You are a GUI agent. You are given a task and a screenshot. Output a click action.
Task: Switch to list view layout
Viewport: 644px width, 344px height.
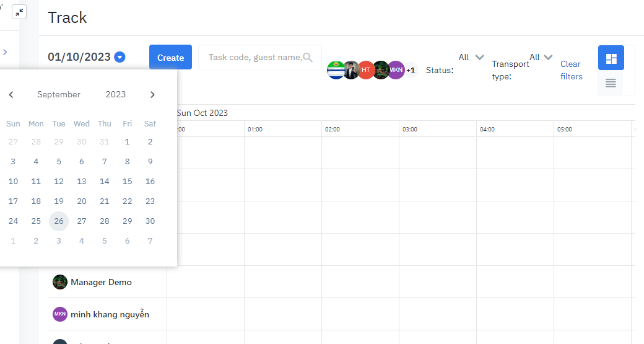point(611,83)
